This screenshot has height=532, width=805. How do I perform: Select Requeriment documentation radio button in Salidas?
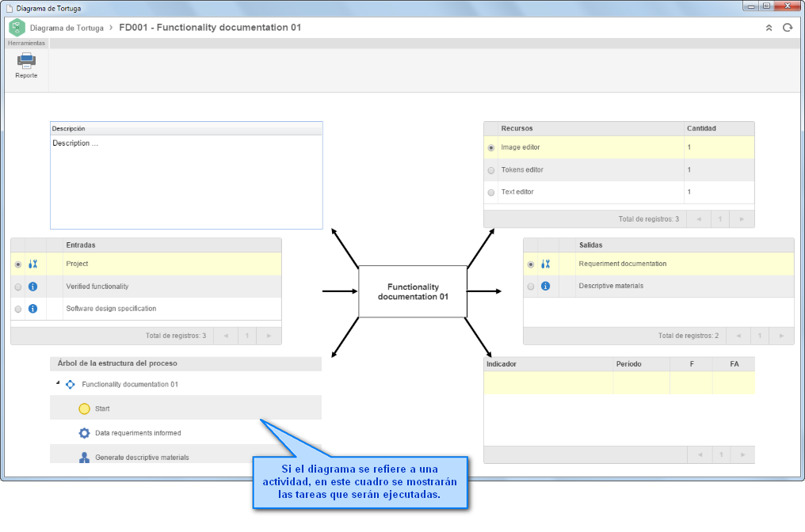(530, 264)
